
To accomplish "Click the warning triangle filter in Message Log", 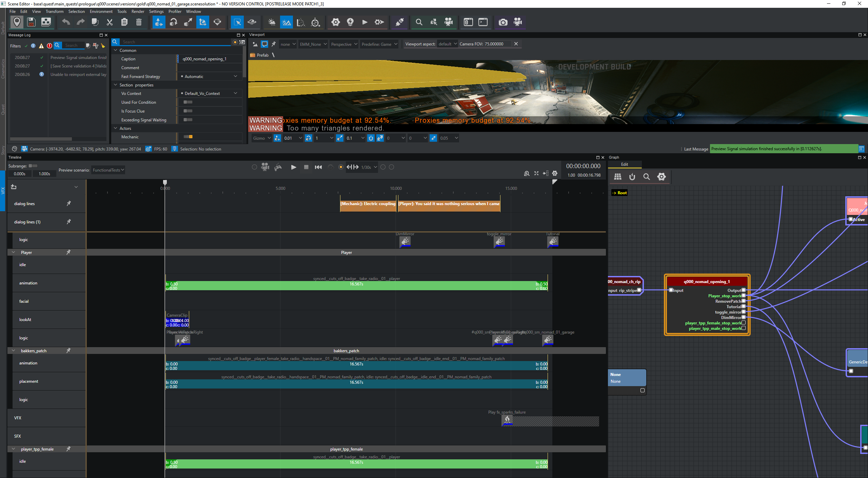I will pyautogui.click(x=41, y=46).
